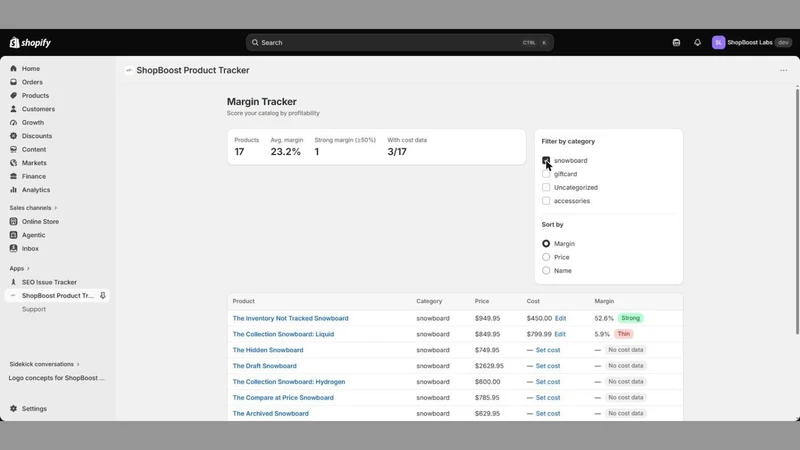Check the giftcard category filter

[x=546, y=174]
